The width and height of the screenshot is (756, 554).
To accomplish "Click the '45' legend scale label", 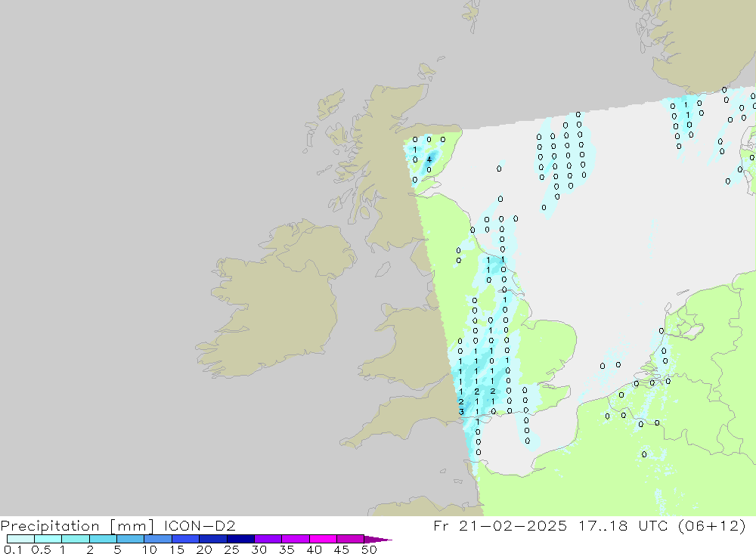I will point(342,549).
